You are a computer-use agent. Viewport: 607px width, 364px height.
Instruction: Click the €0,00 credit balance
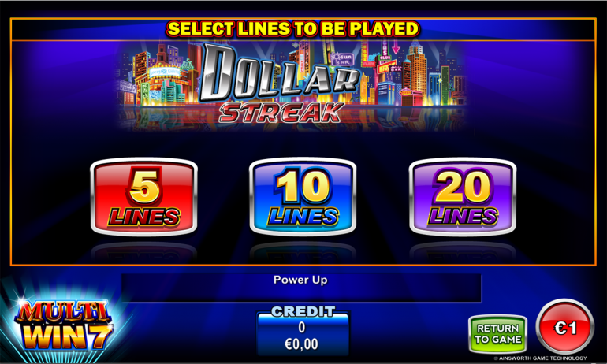point(302,344)
